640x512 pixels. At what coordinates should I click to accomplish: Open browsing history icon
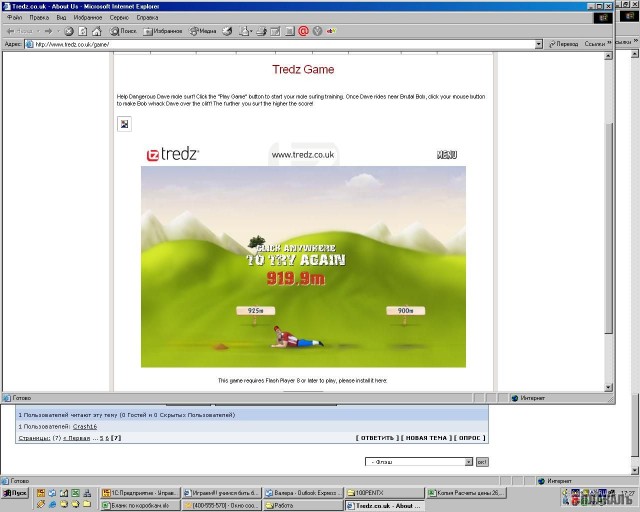[x=227, y=31]
